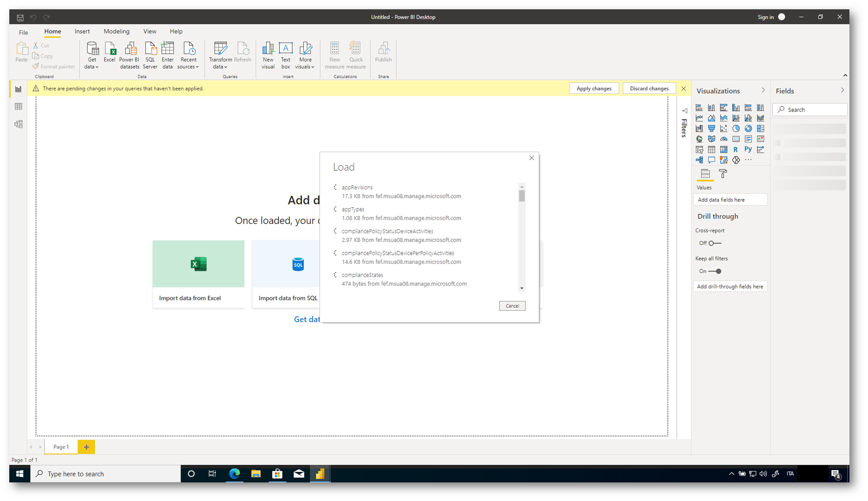
Task: Add the Power Apps visual
Action: [736, 160]
